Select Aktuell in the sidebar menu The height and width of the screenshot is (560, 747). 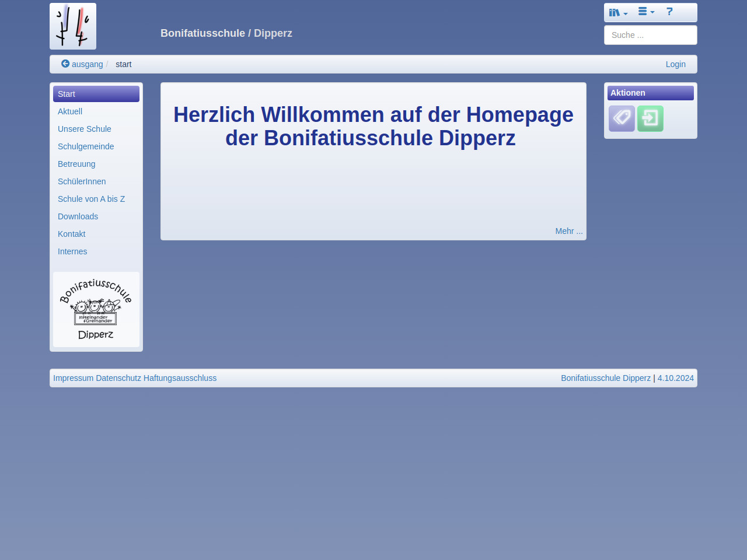(x=70, y=111)
